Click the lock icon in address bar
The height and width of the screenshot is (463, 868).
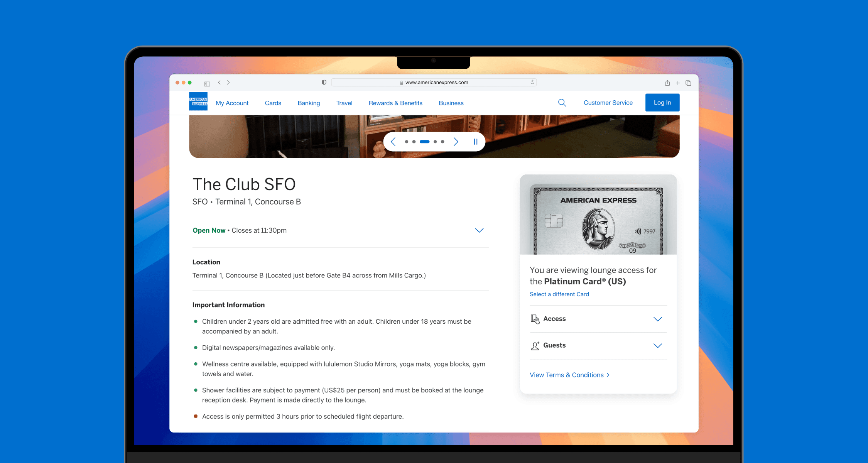(x=402, y=83)
